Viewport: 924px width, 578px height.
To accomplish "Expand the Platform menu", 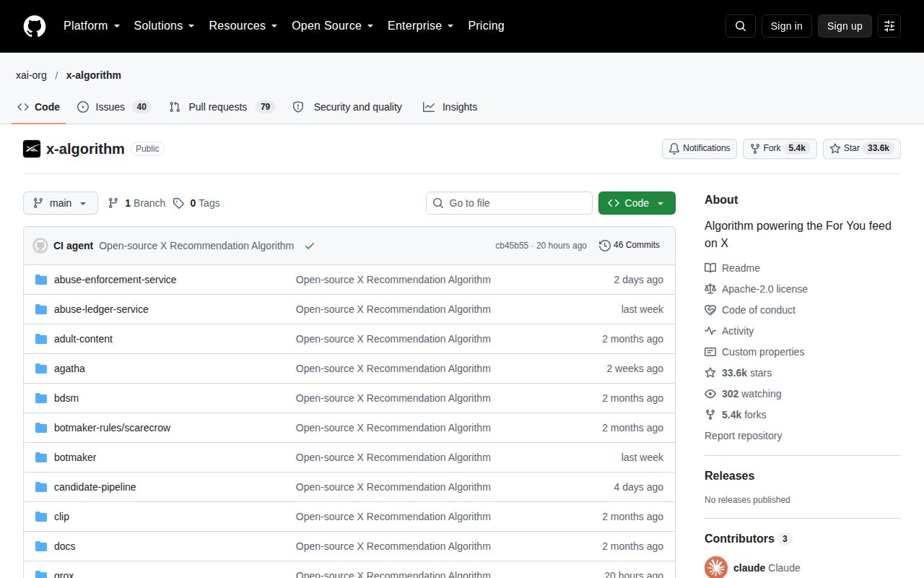I will pyautogui.click(x=91, y=26).
